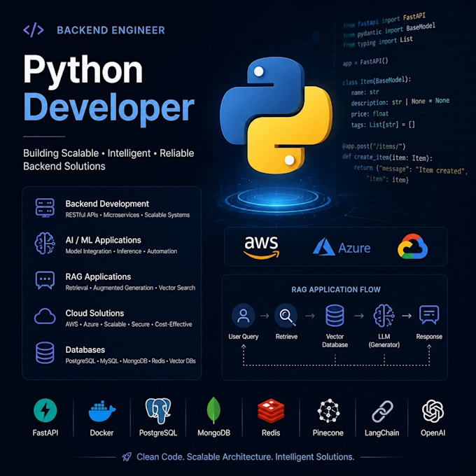Click the RAG APPLICATION FLOW title
The height and width of the screenshot is (476, 476).
tap(336, 289)
